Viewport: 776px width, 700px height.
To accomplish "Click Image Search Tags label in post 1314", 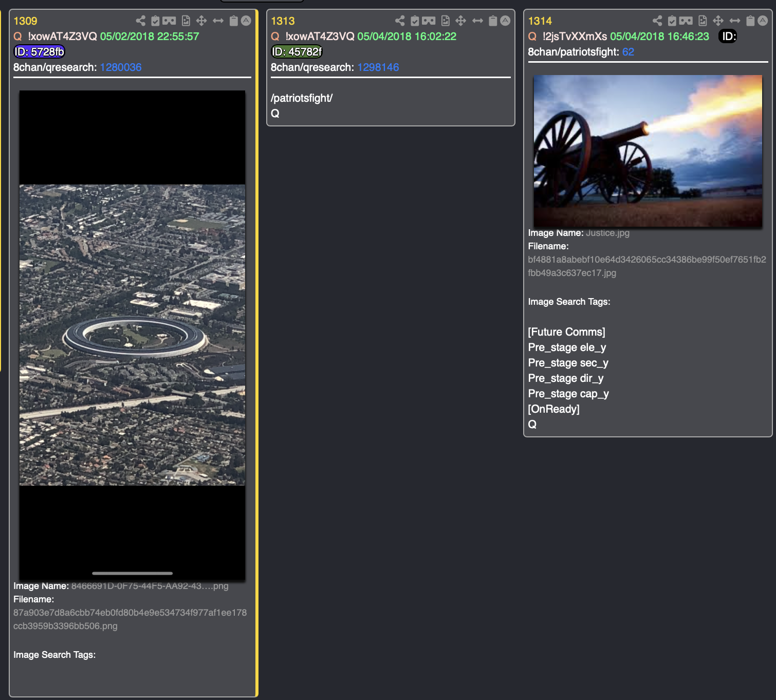I will pyautogui.click(x=569, y=302).
